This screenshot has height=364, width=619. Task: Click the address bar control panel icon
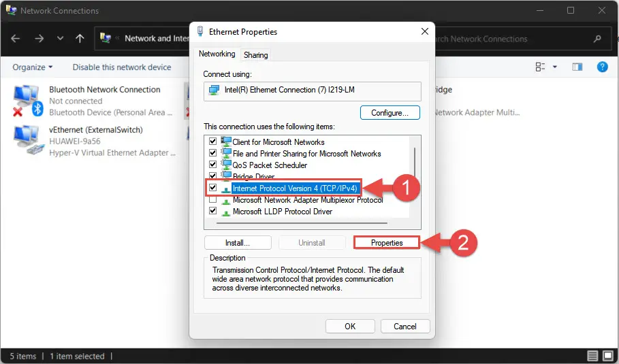(x=106, y=38)
